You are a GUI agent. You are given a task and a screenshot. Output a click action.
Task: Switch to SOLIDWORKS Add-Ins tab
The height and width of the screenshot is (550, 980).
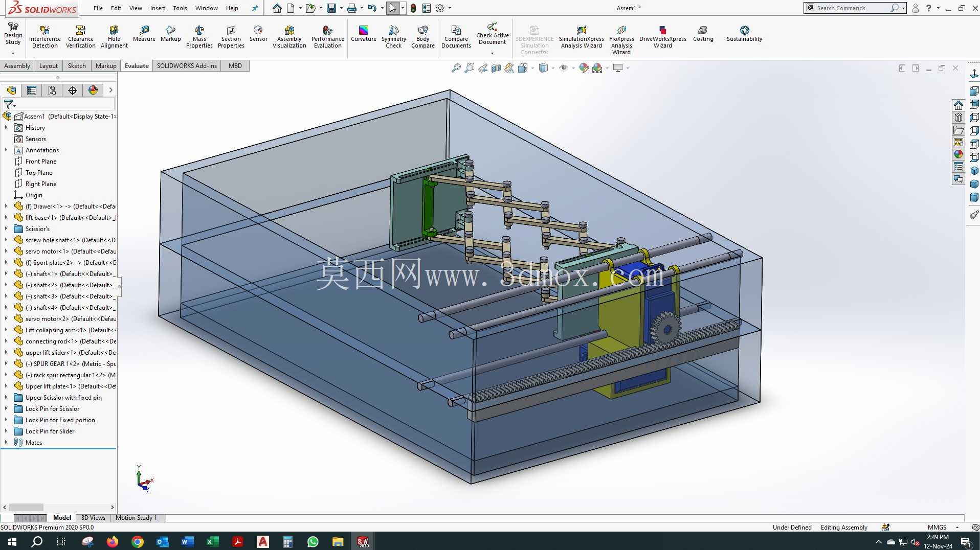pyautogui.click(x=187, y=66)
